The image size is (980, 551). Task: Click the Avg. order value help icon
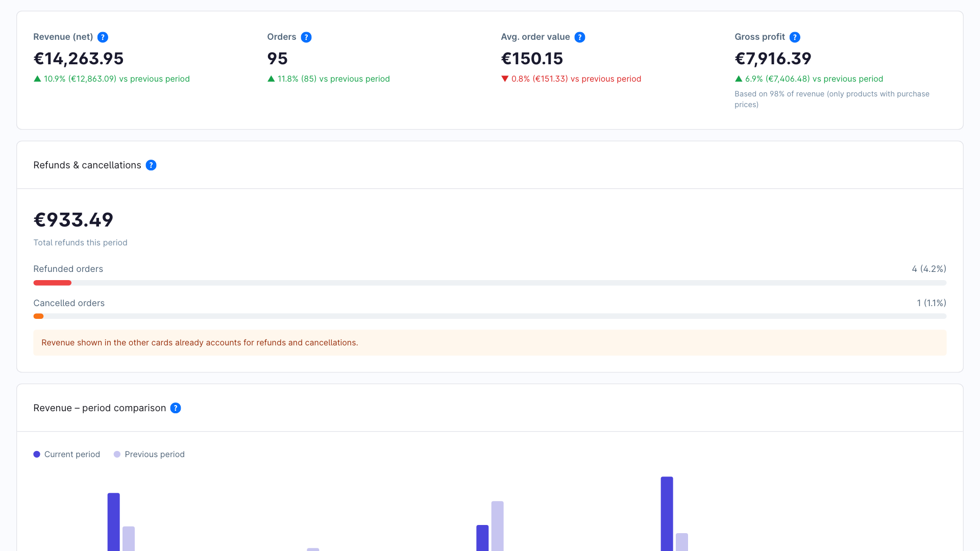(580, 37)
